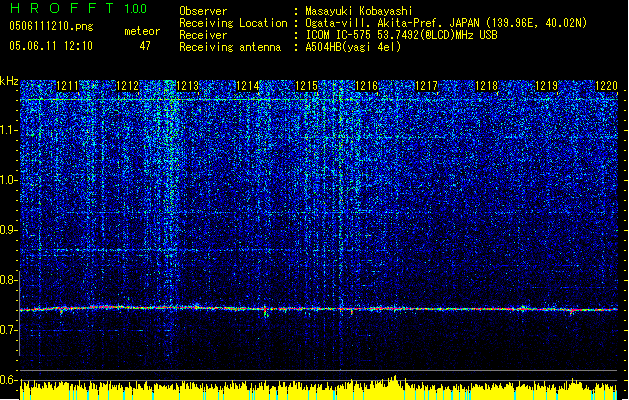The image size is (629, 400).
Task: Click the date stamp 05.06.11 12:10
Action: tap(51, 46)
